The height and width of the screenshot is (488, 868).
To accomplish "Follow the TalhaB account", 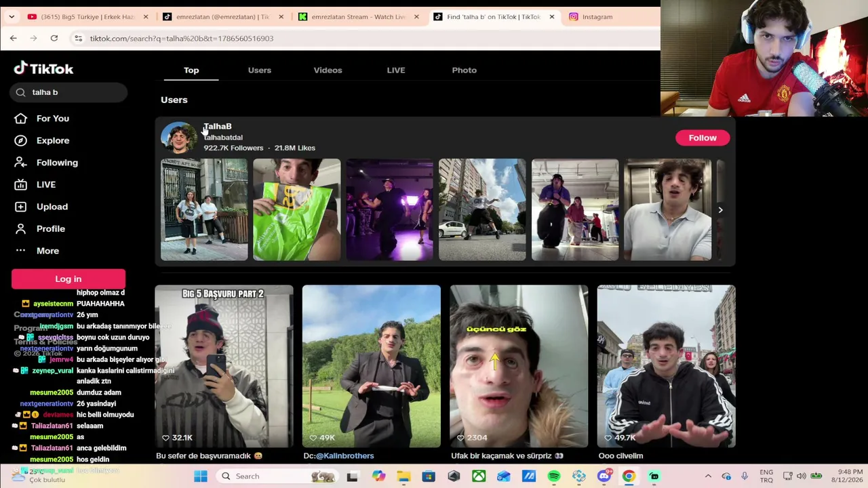I will click(x=703, y=138).
